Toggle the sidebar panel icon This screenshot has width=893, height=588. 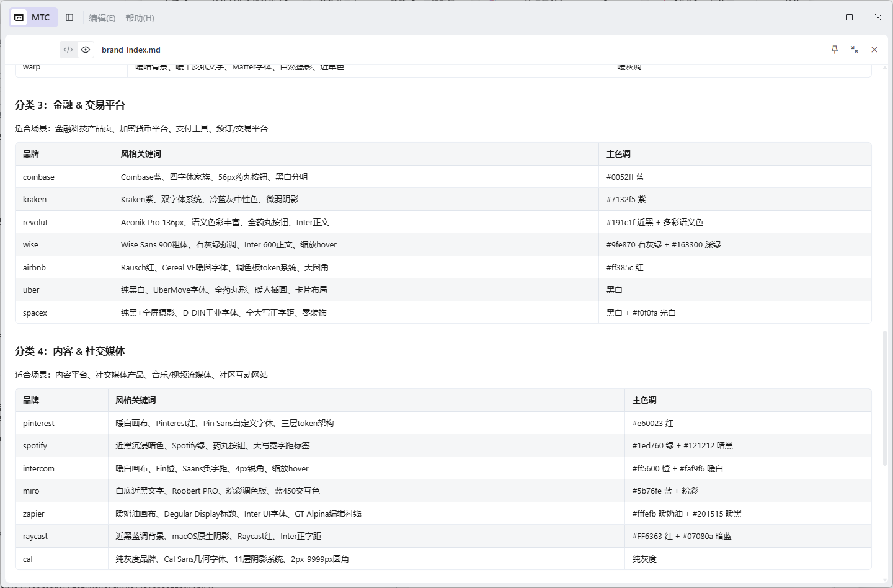[x=69, y=17]
